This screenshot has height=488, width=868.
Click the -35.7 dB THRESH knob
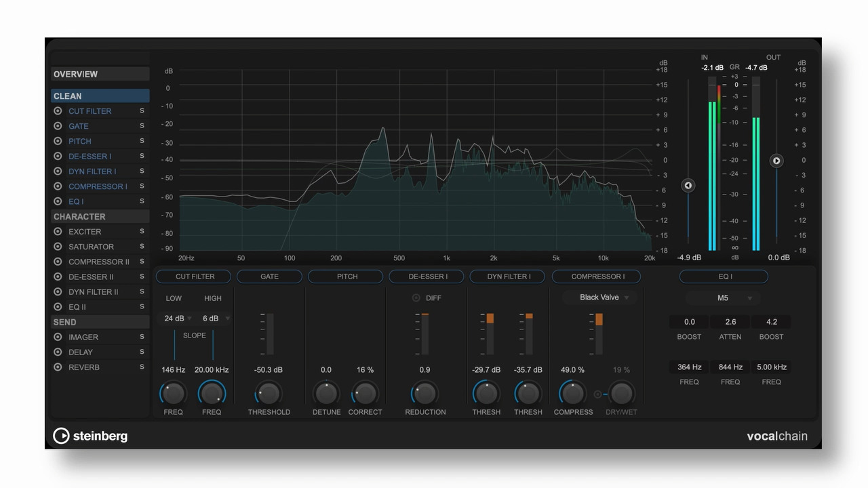point(528,392)
